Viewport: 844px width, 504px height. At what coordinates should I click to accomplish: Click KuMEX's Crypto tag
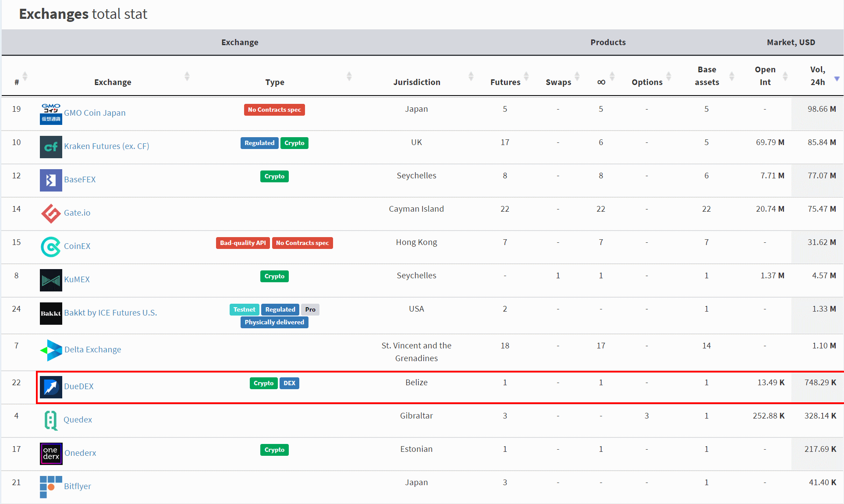tap(275, 276)
